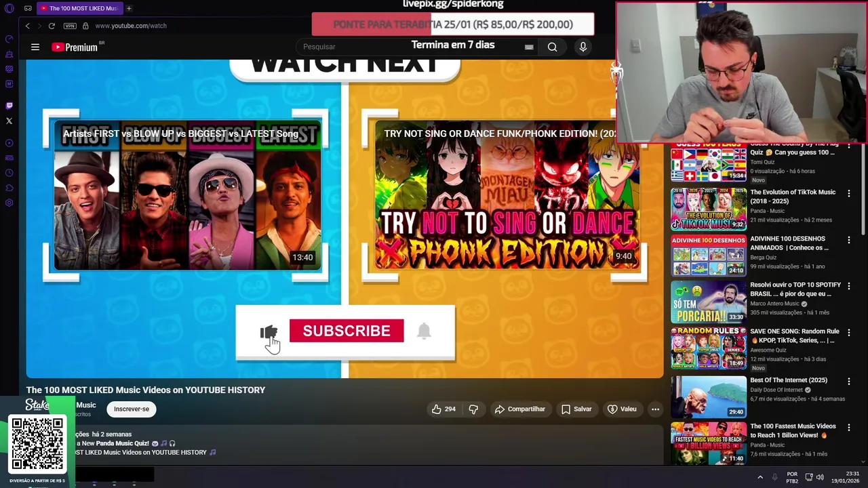This screenshot has height=488, width=868.
Task: Open the YouTube hamburger guide menu
Action: [35, 47]
